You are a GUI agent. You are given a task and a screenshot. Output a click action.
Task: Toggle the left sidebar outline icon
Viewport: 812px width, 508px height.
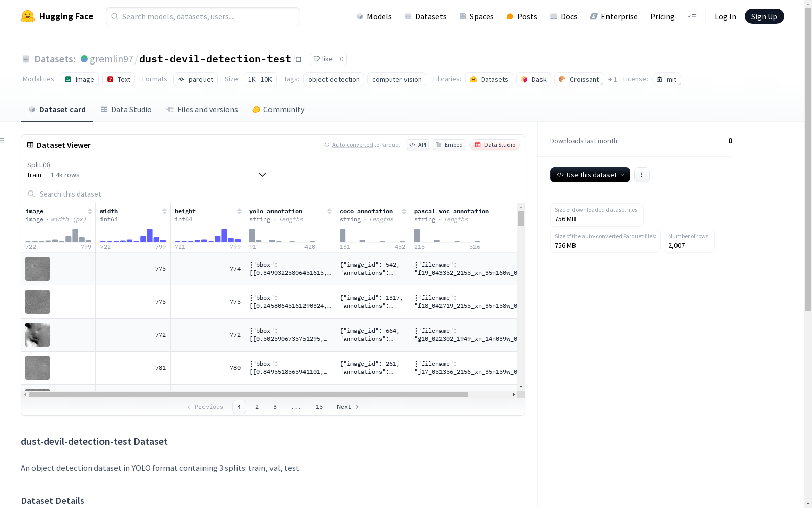3,140
